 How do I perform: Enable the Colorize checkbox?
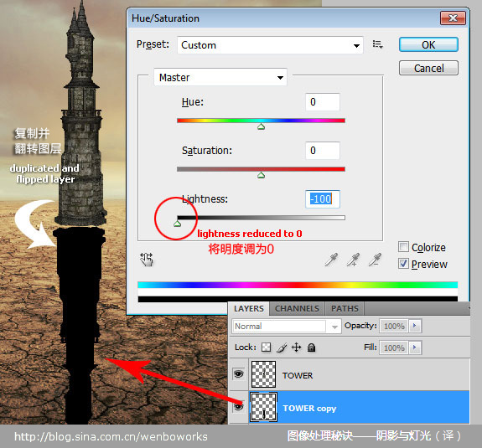point(403,246)
